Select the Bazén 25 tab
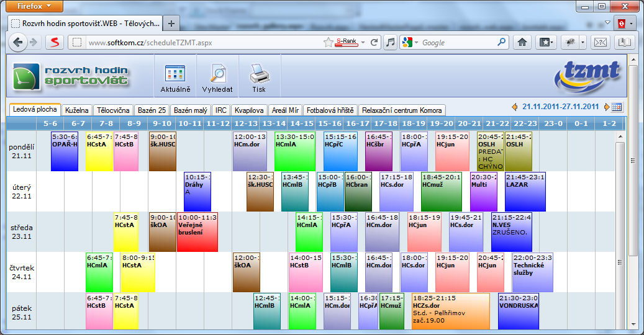Image resolution: width=644 pixels, height=335 pixels. point(151,110)
